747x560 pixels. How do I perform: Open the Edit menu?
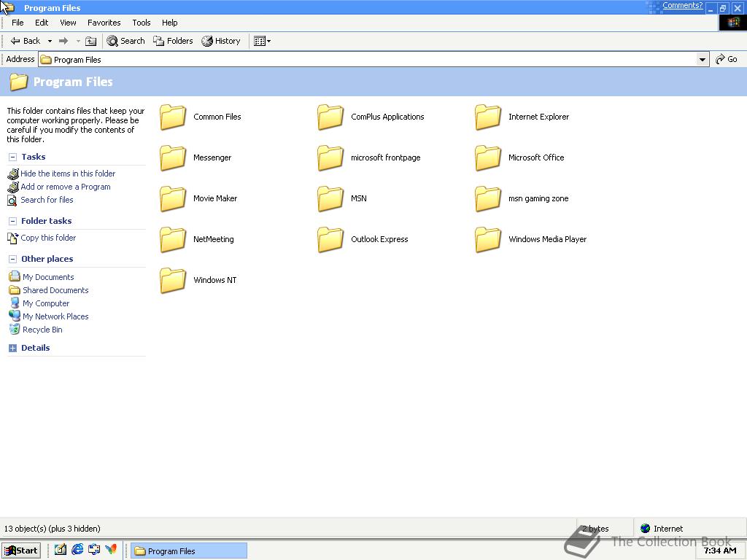[42, 23]
